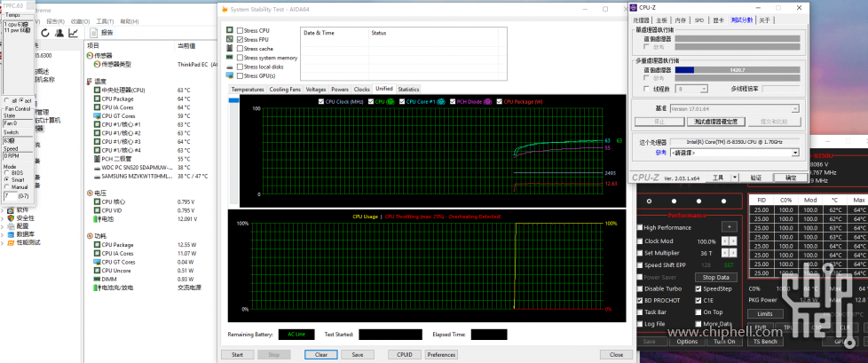
Task: Click Stop Data in ThrottleStop
Action: pyautogui.click(x=715, y=277)
